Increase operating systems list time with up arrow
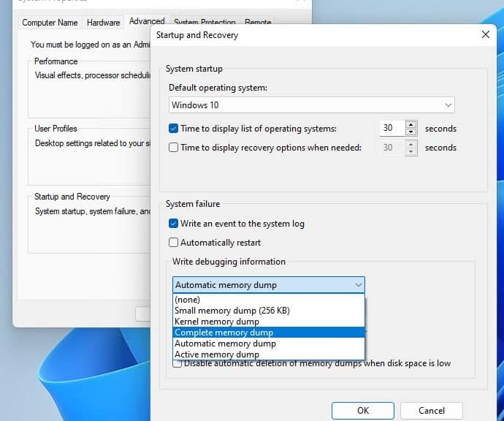 (x=411, y=125)
